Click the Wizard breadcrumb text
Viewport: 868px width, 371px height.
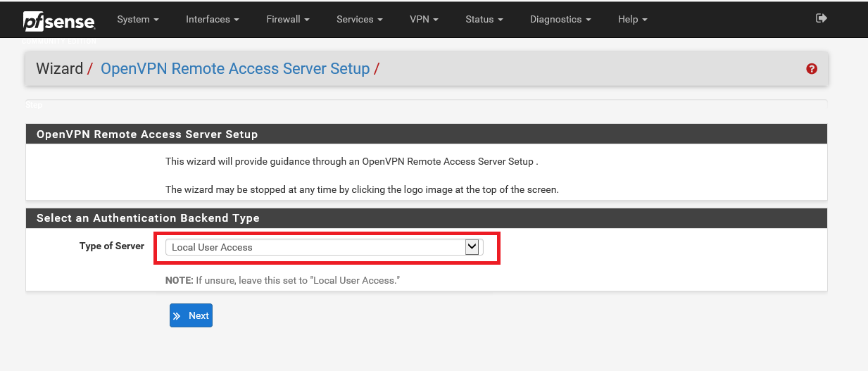59,69
